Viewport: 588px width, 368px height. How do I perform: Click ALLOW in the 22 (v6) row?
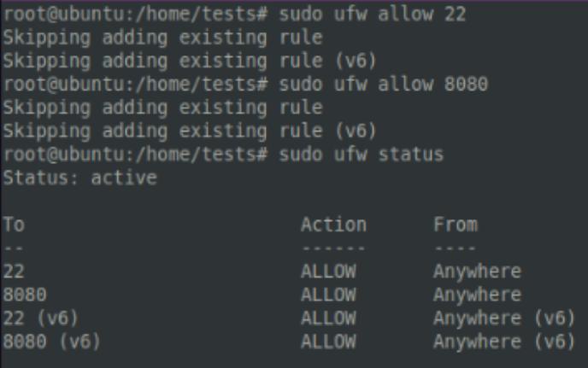[327, 318]
